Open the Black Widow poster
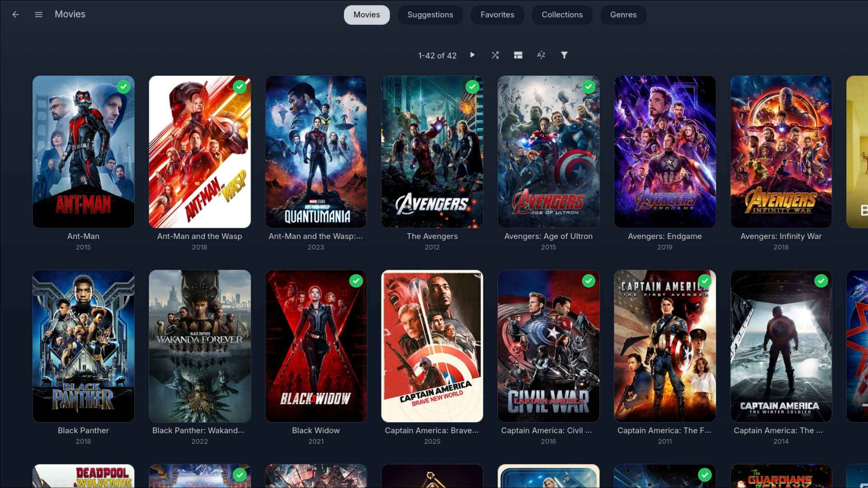868x488 pixels. coord(316,346)
